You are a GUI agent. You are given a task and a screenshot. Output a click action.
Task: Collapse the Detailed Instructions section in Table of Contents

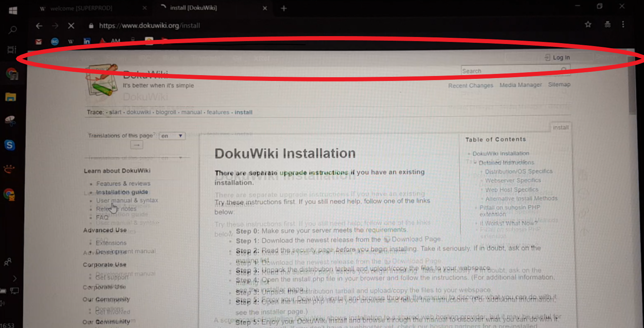[x=475, y=162]
